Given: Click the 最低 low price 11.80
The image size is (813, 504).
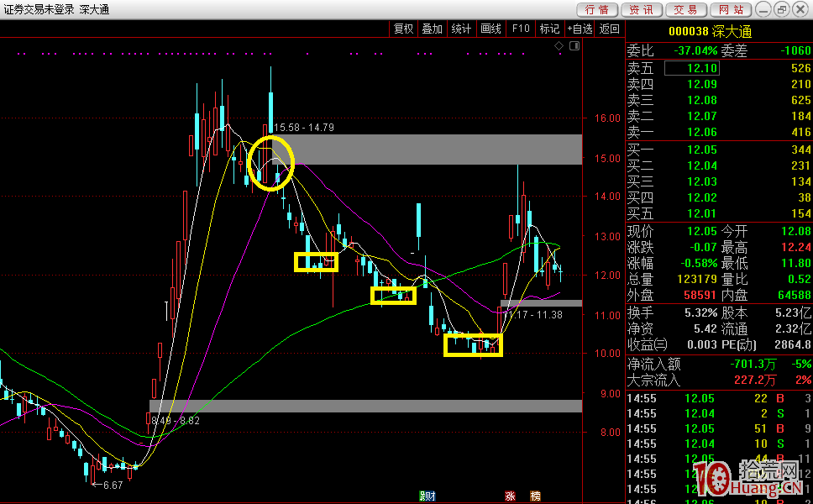Looking at the screenshot, I should tap(796, 264).
